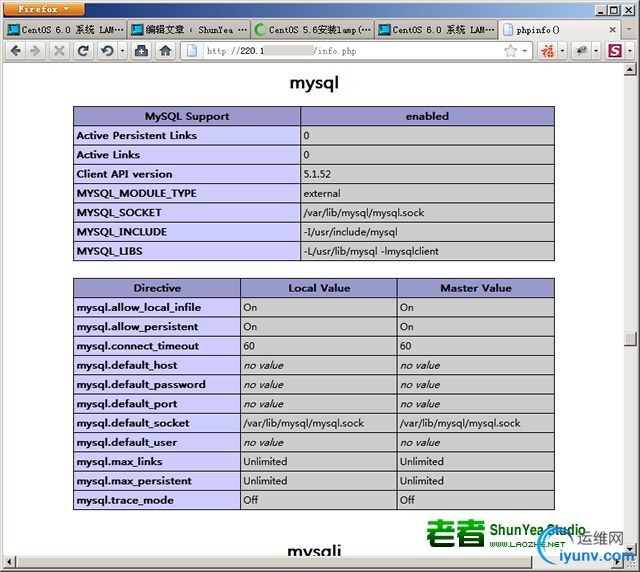Click mysql.default_socket directive
This screenshot has height=572, width=640.
(x=133, y=423)
